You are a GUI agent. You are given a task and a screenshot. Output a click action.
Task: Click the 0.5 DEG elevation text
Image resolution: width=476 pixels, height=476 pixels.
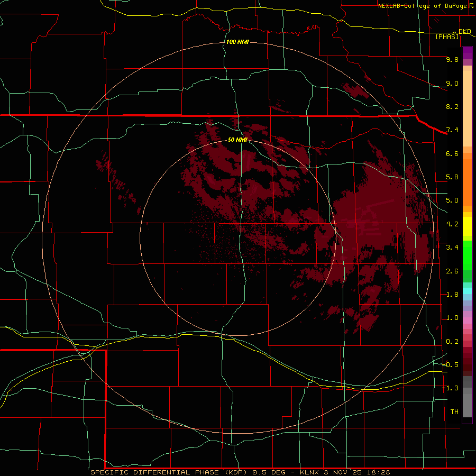tap(269, 472)
